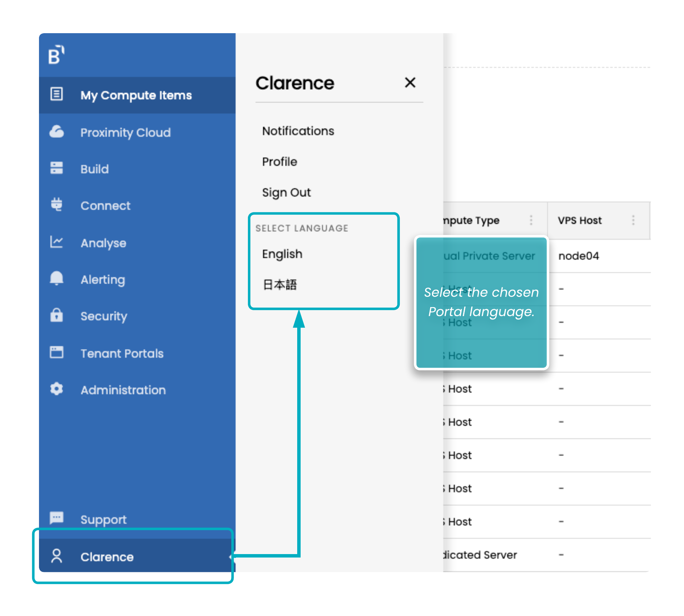The width and height of the screenshot is (684, 616).
Task: Switch the portal language to 日本語
Action: point(280,285)
